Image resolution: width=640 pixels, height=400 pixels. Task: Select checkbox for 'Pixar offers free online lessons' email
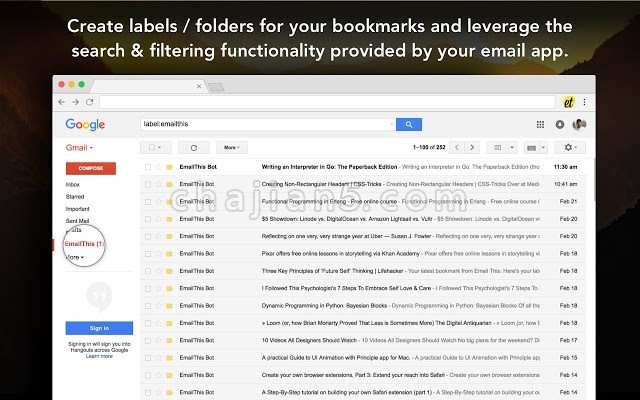pos(148,253)
